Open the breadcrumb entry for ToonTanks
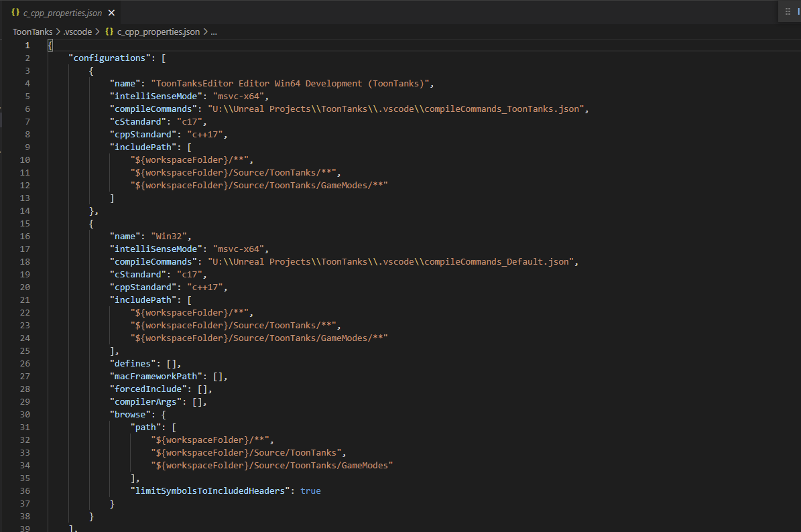The image size is (801, 532). pos(32,31)
